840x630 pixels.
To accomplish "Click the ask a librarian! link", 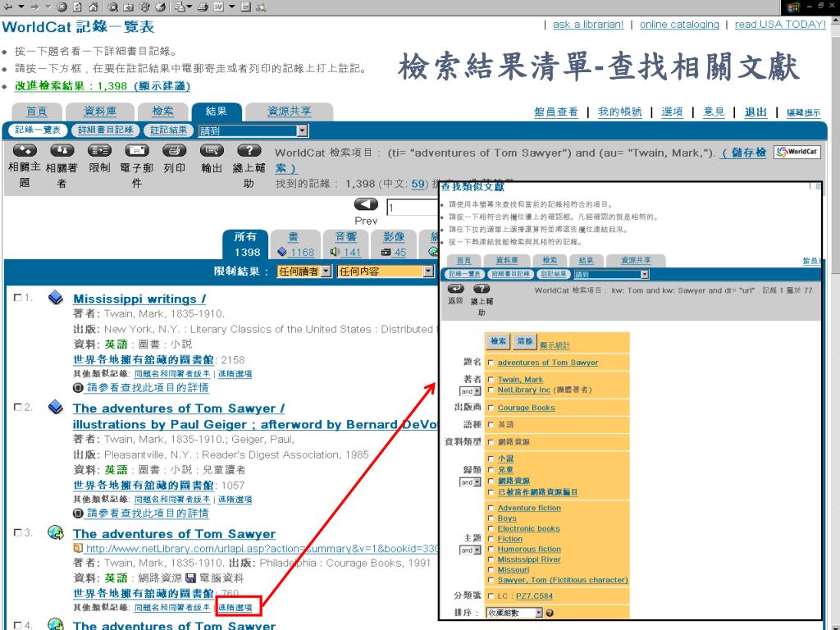I will click(588, 24).
